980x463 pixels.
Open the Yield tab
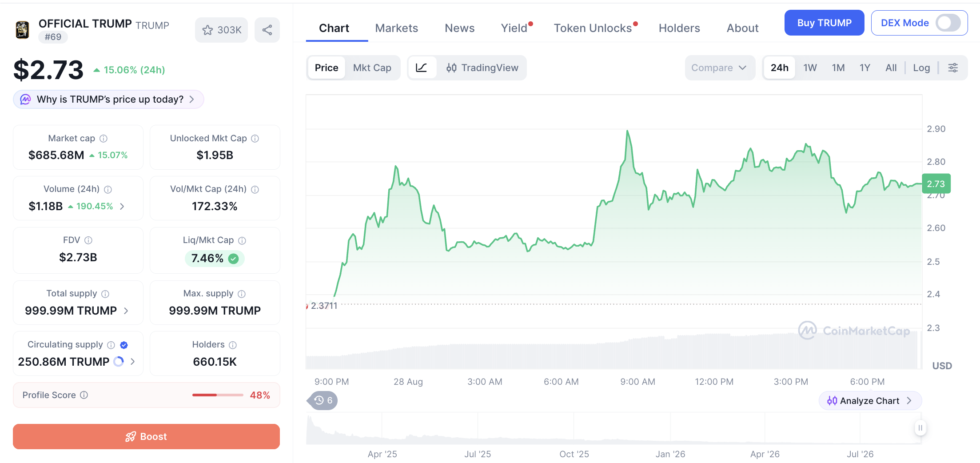[514, 28]
